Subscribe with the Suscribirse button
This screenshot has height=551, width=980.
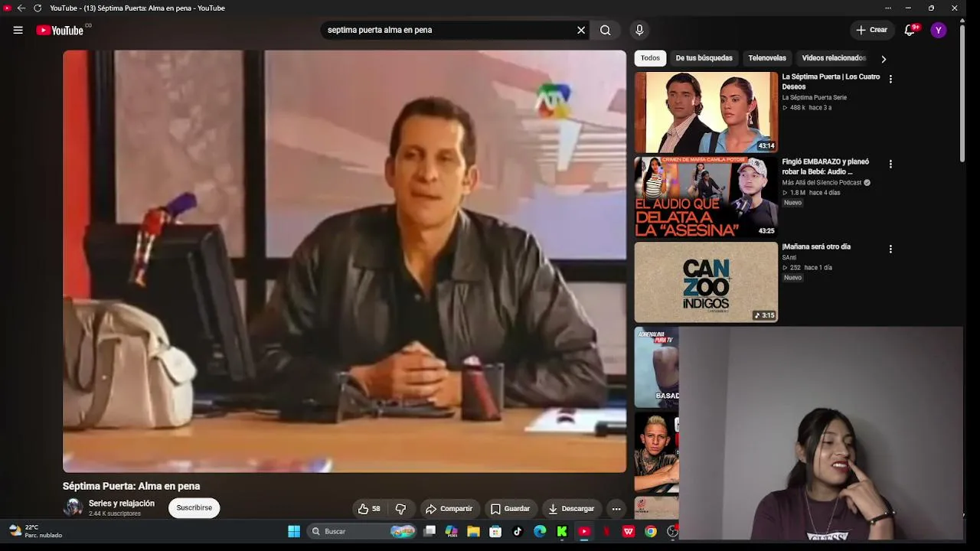point(194,508)
